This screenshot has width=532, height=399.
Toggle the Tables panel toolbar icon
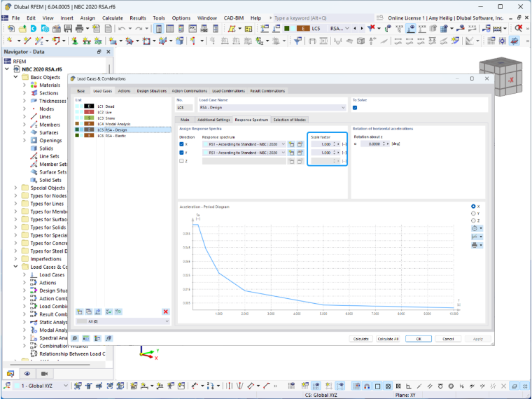[169, 29]
